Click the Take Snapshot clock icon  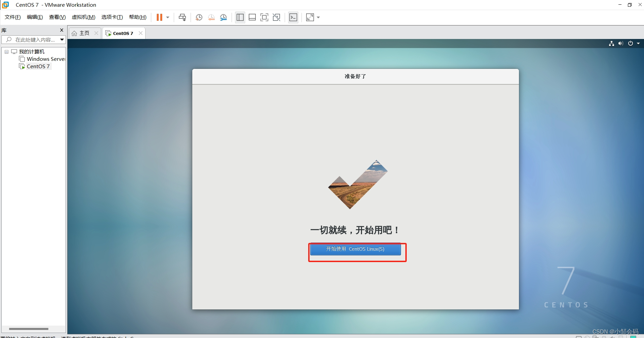199,17
